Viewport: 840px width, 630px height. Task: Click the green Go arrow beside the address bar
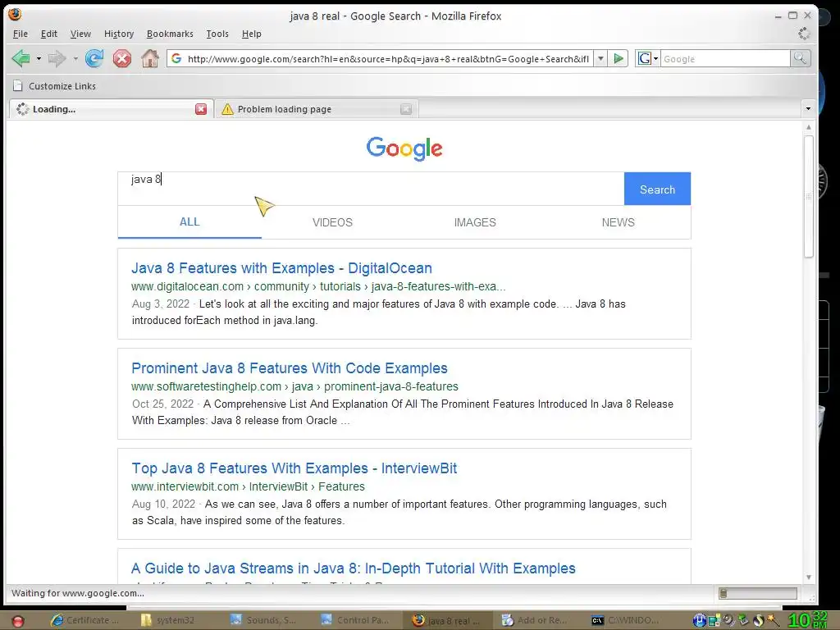pyautogui.click(x=619, y=58)
